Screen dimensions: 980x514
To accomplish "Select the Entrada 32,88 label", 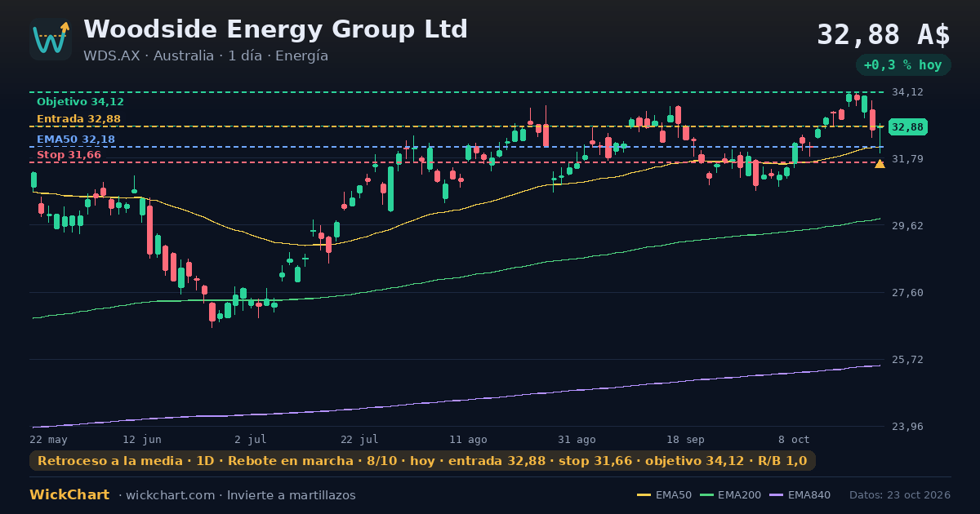I will (78, 119).
